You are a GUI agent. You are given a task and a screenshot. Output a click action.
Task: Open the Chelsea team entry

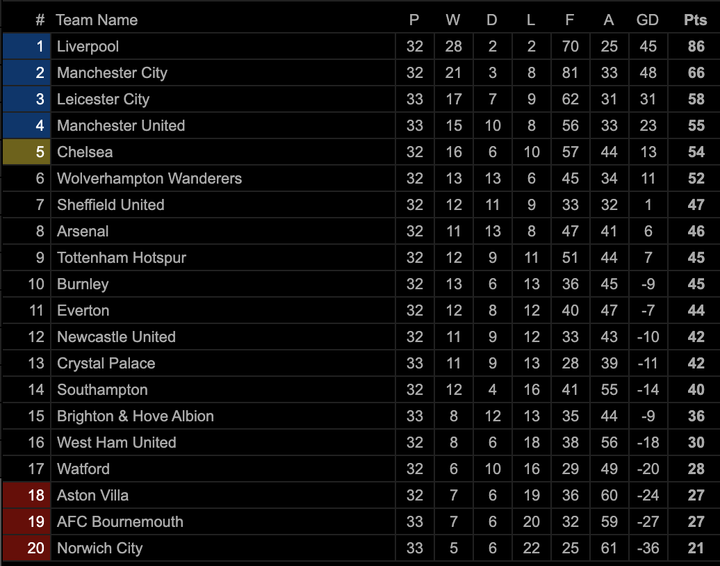pos(85,152)
